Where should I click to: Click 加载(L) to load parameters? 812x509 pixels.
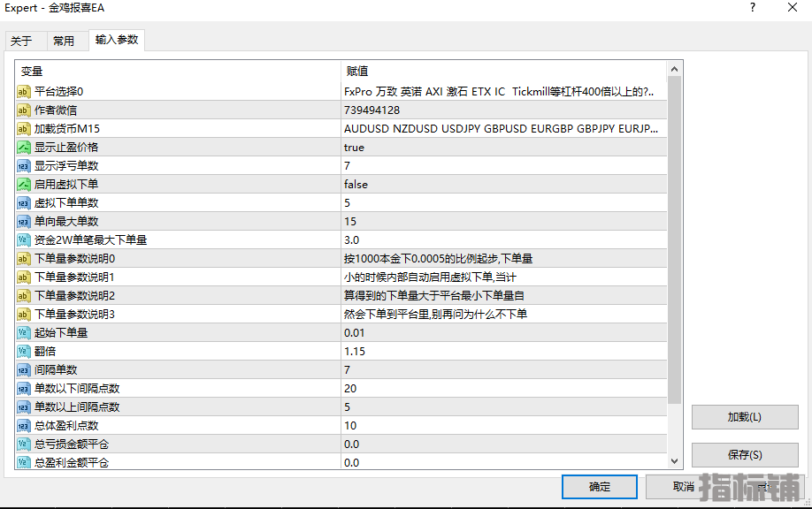click(745, 417)
